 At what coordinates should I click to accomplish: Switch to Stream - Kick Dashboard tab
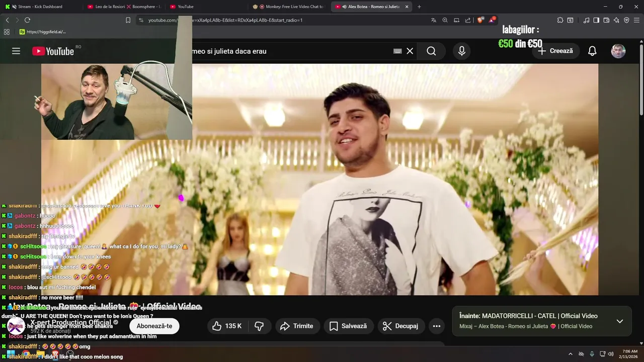coord(40,7)
